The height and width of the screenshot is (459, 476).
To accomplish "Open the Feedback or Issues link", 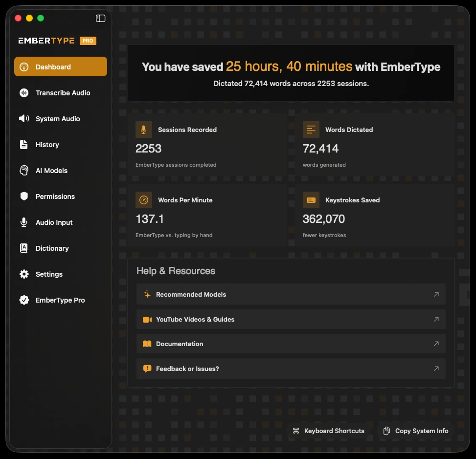I will pos(291,369).
